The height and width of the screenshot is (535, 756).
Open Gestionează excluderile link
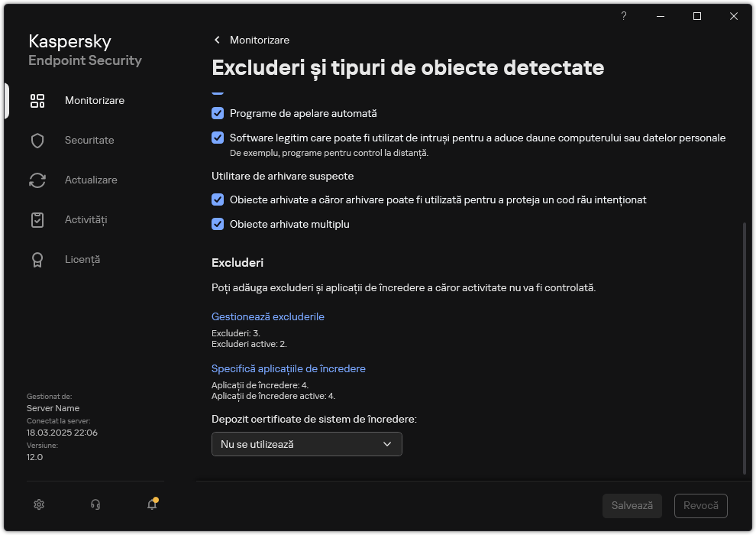[268, 316]
